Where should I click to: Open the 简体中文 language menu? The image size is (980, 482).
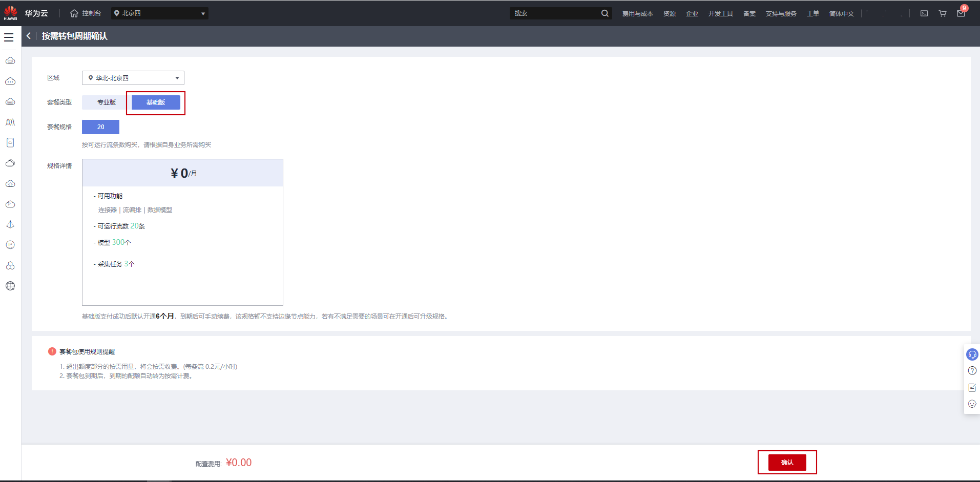coord(842,14)
